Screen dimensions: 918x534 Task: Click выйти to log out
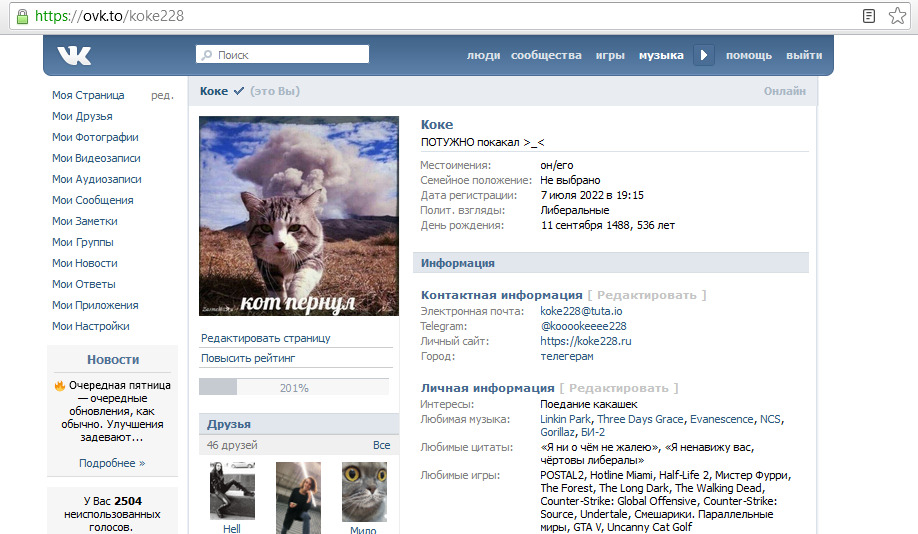(x=804, y=55)
